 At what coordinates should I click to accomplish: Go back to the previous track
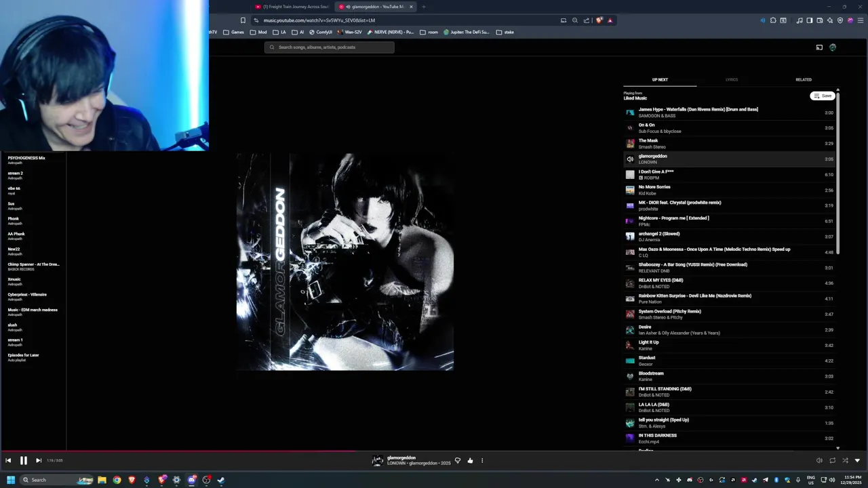tap(8, 460)
